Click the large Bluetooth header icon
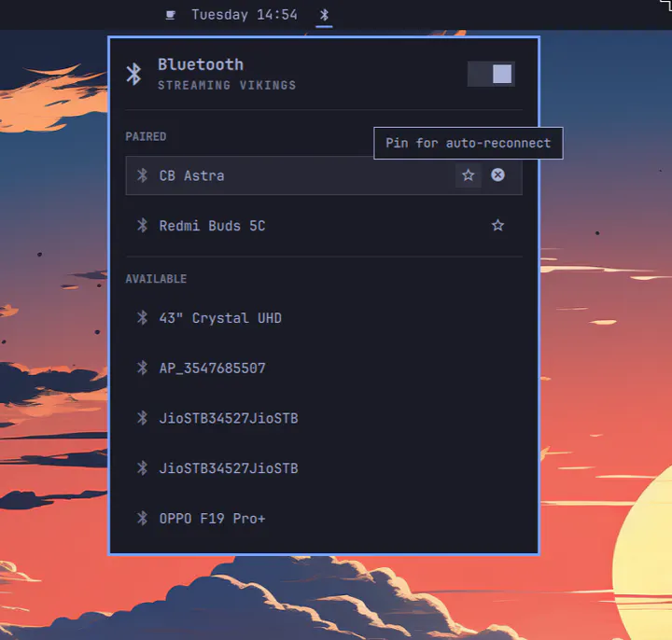The image size is (672, 640). click(133, 74)
